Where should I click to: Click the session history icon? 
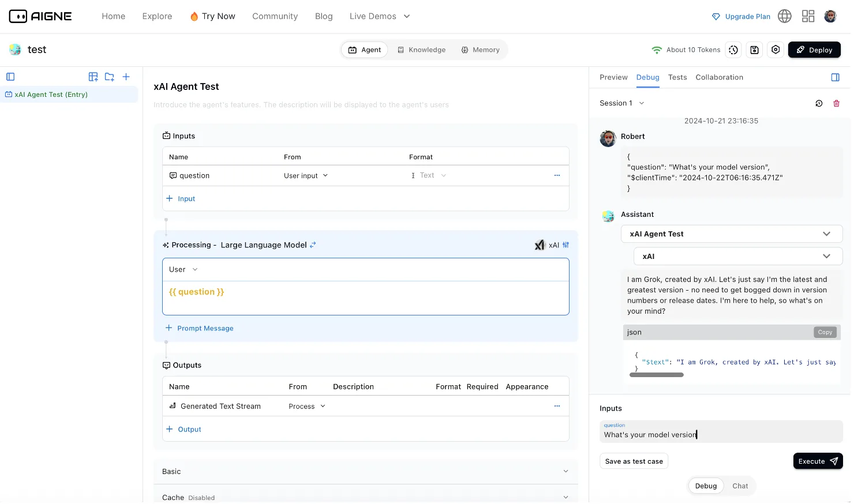[x=819, y=103]
